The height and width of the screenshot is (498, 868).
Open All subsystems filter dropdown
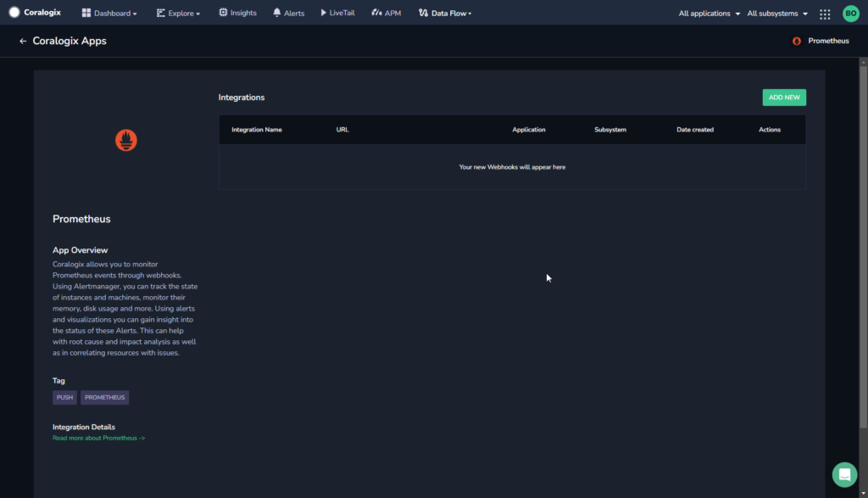[x=777, y=14]
